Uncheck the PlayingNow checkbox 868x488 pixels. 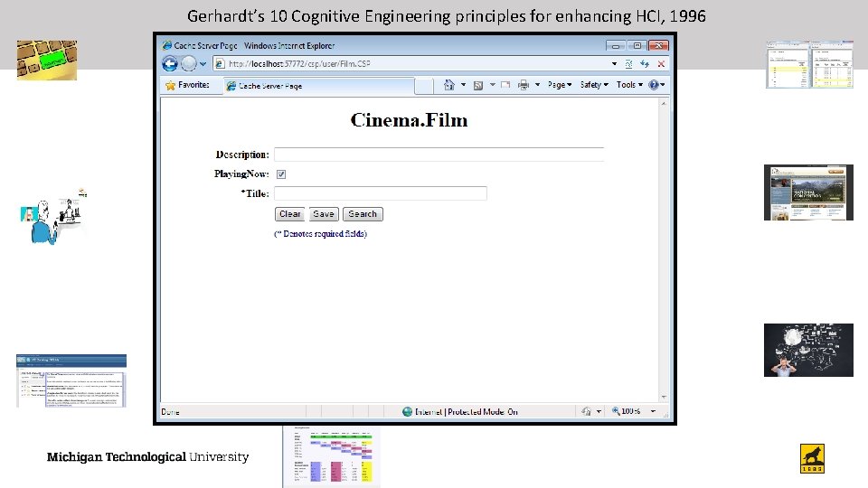[281, 174]
